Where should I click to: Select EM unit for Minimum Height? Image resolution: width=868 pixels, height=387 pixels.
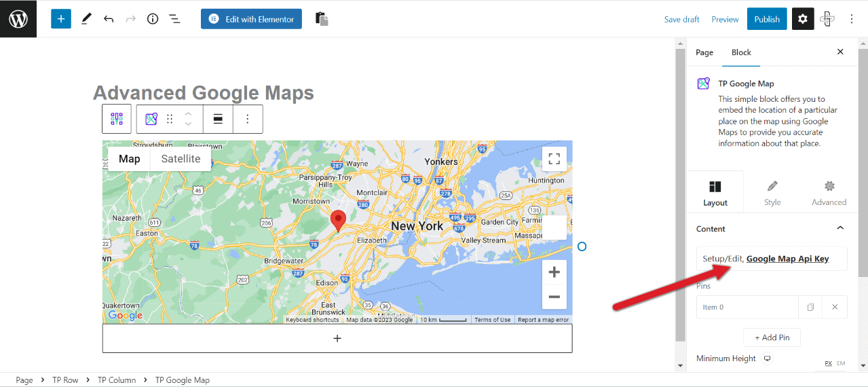point(841,363)
